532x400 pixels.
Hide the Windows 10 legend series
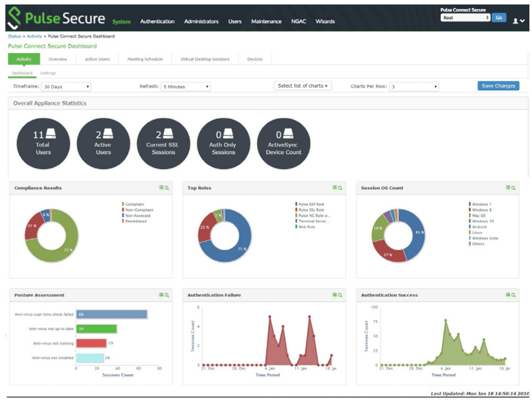[482, 221]
